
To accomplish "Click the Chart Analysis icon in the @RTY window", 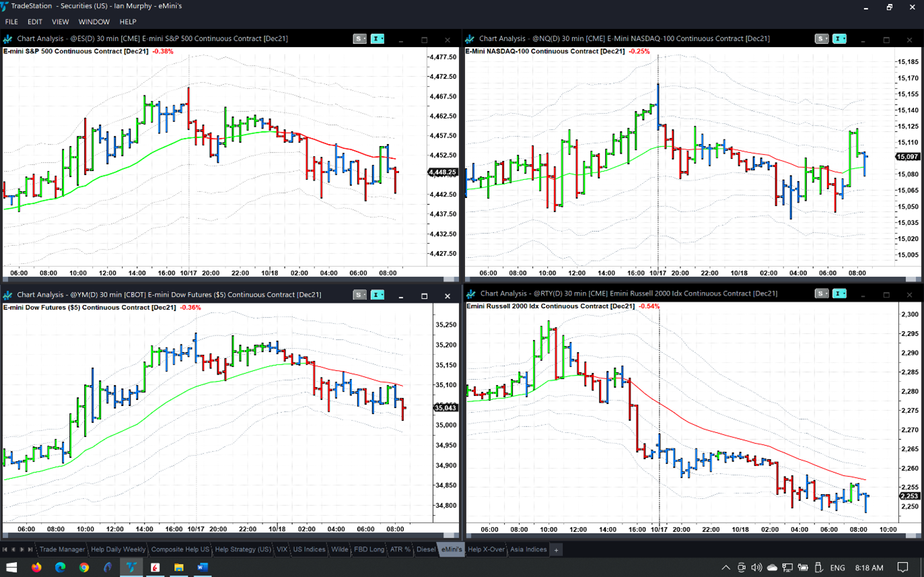I will [x=470, y=294].
